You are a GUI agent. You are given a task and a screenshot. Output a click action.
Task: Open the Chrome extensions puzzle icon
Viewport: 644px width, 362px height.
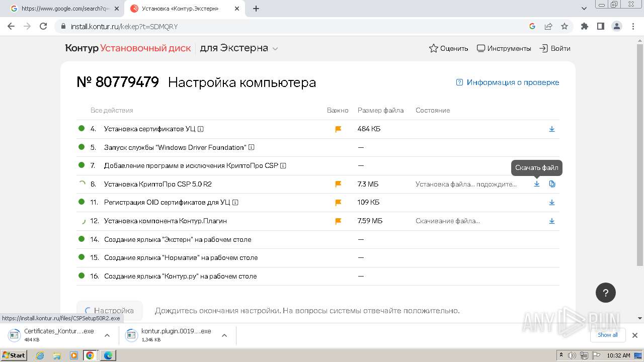pos(584,26)
